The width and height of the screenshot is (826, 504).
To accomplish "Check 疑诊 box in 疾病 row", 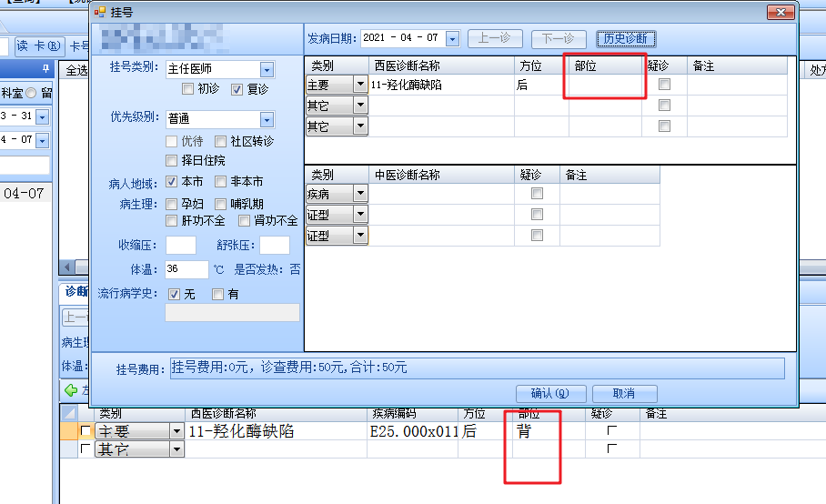I will pos(537,193).
